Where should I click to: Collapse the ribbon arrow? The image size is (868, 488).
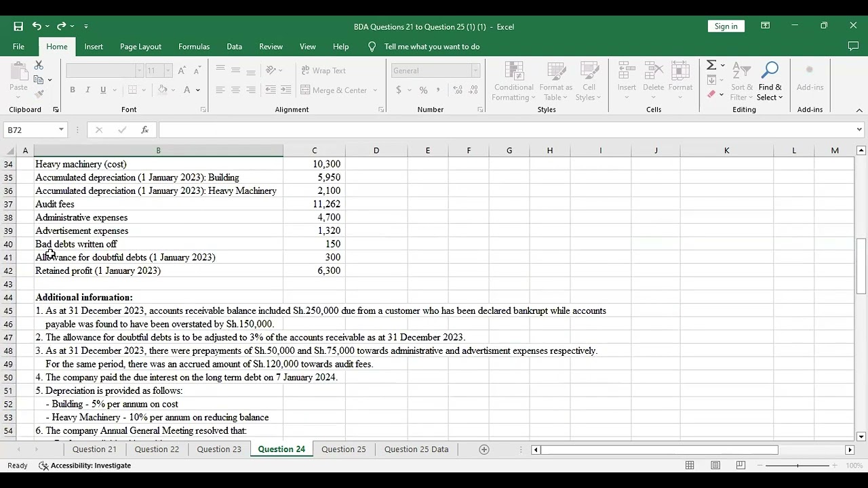point(859,110)
